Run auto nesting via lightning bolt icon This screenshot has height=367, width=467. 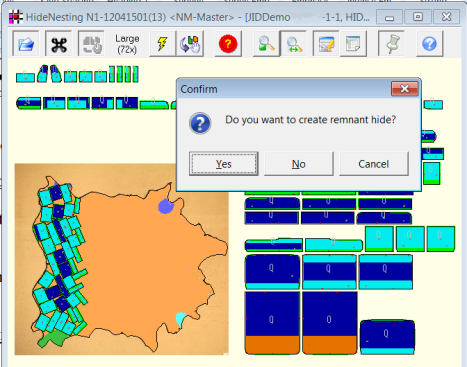coord(162,44)
